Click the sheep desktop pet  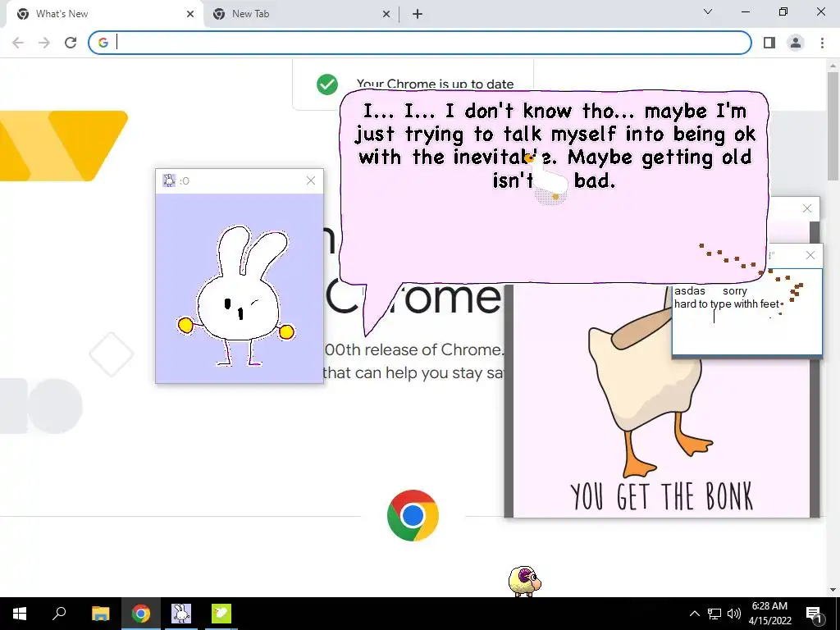(x=525, y=582)
